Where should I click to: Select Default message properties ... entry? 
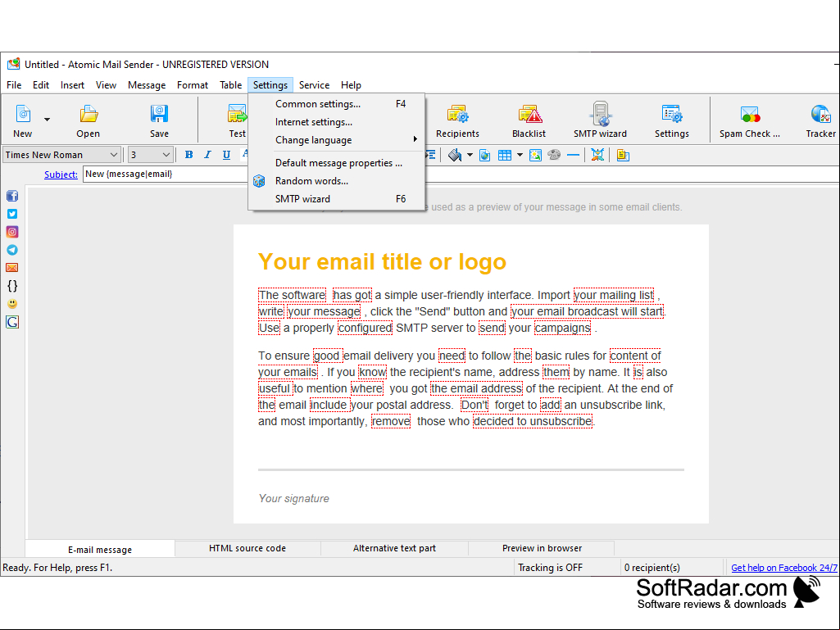click(x=337, y=163)
